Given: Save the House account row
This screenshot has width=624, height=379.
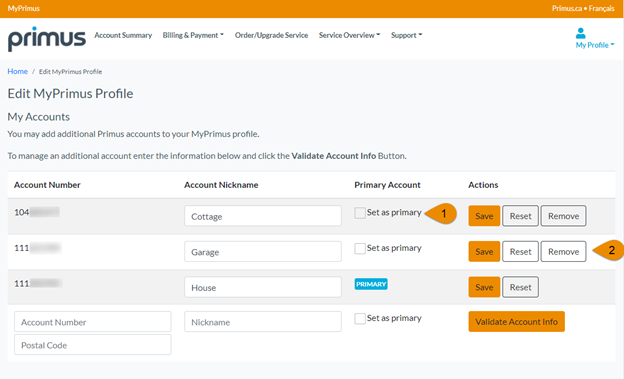Looking at the screenshot, I should click(484, 287).
